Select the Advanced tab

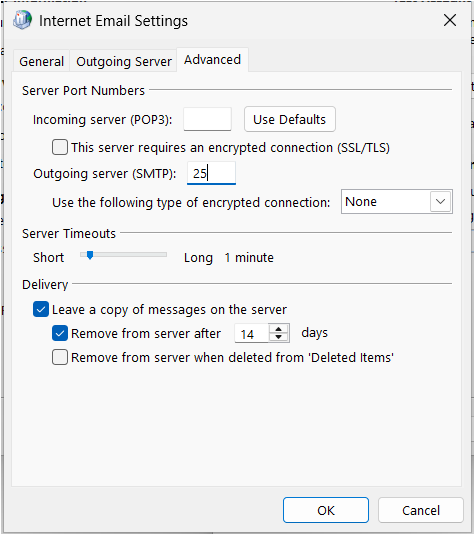click(212, 60)
